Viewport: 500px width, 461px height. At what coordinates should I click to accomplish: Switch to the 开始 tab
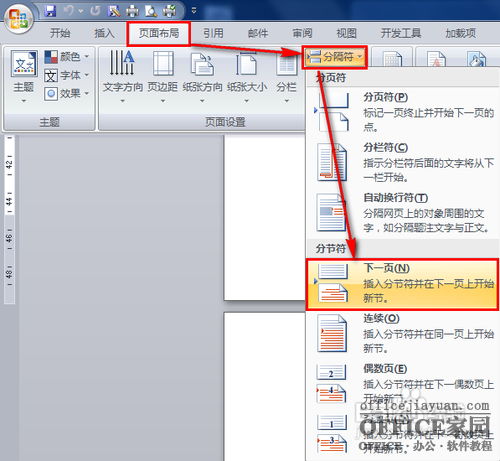pyautogui.click(x=60, y=33)
